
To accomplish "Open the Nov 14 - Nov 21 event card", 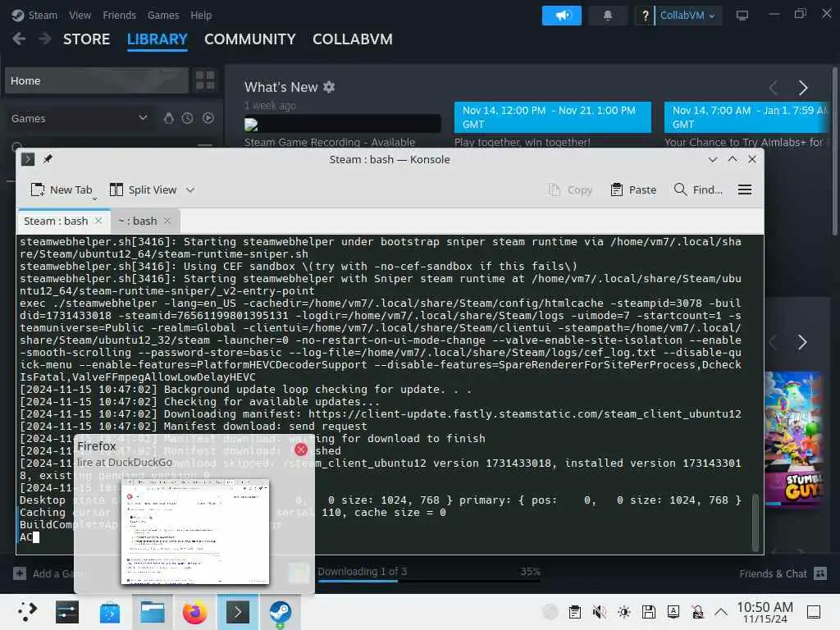I will click(x=552, y=117).
